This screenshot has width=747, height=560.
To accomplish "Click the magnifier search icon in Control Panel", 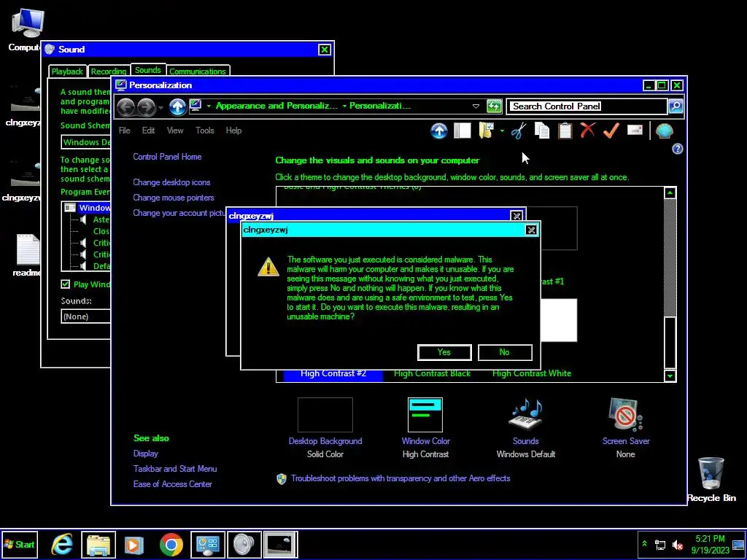I will point(676,106).
